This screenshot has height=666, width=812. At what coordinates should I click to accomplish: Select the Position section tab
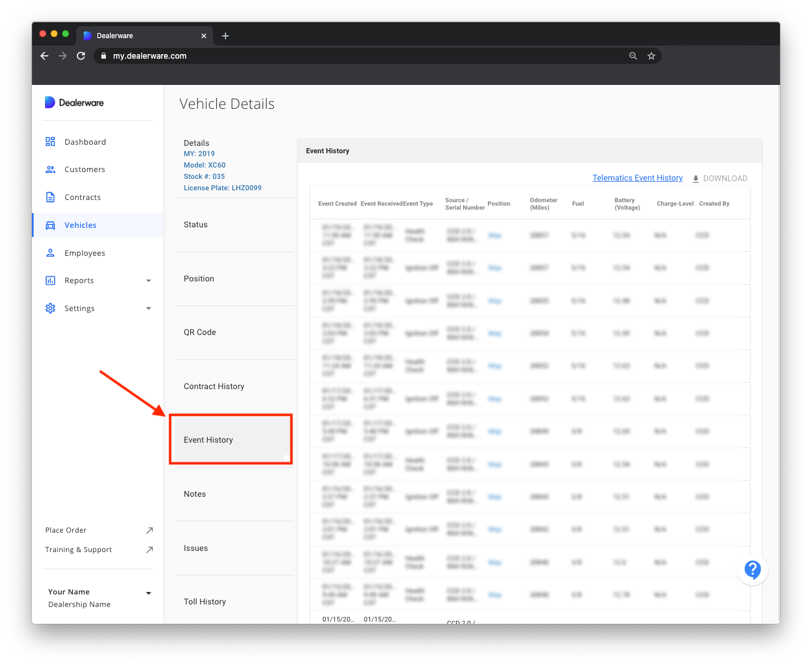234,279
